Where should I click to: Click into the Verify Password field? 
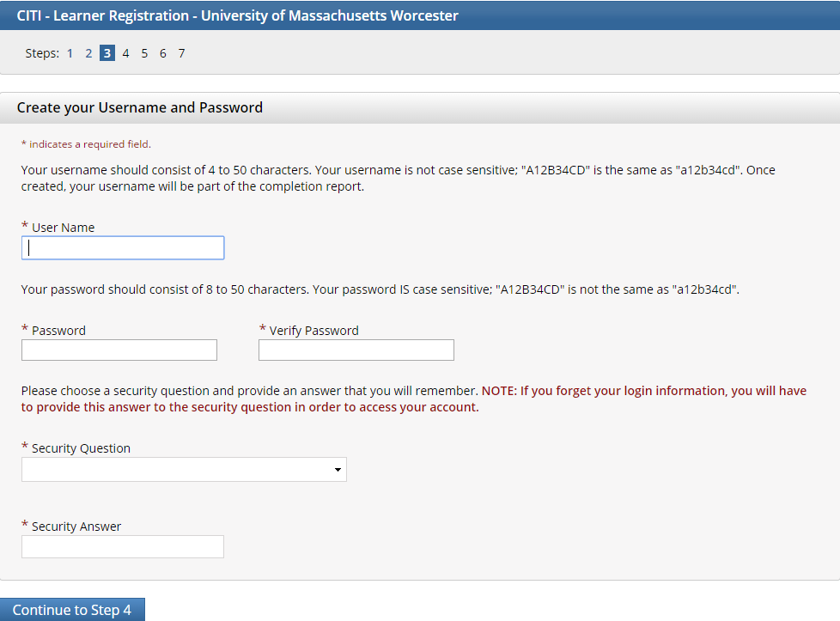pyautogui.click(x=356, y=350)
